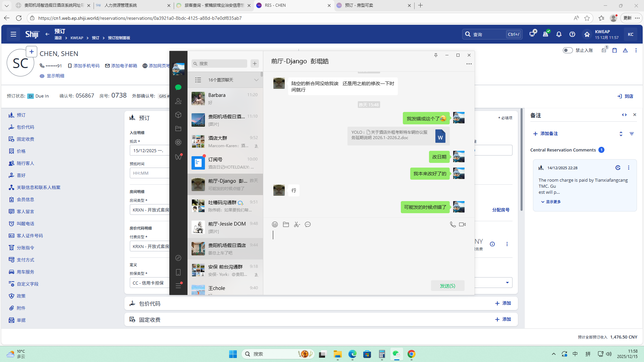Image resolution: width=644 pixels, height=362 pixels.
Task: Click the Shiji hamburger menu icon
Action: pyautogui.click(x=13, y=34)
